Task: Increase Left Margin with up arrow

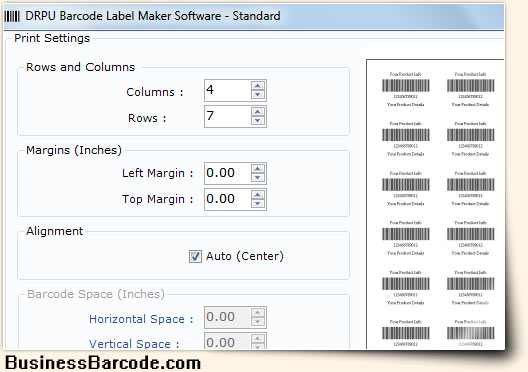Action: pyautogui.click(x=258, y=169)
